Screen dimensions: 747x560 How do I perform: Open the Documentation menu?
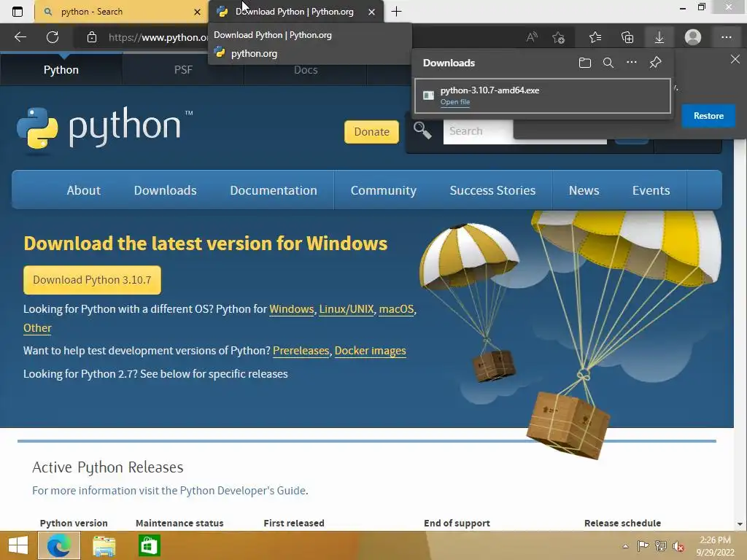click(x=274, y=190)
